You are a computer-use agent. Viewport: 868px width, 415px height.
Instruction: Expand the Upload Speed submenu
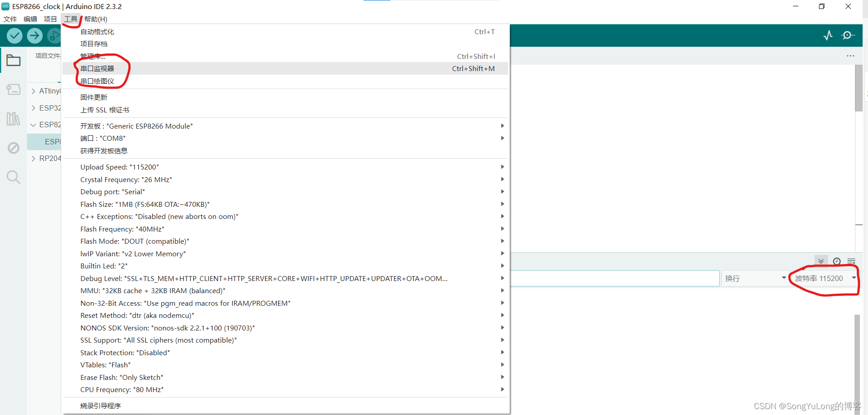pos(285,167)
